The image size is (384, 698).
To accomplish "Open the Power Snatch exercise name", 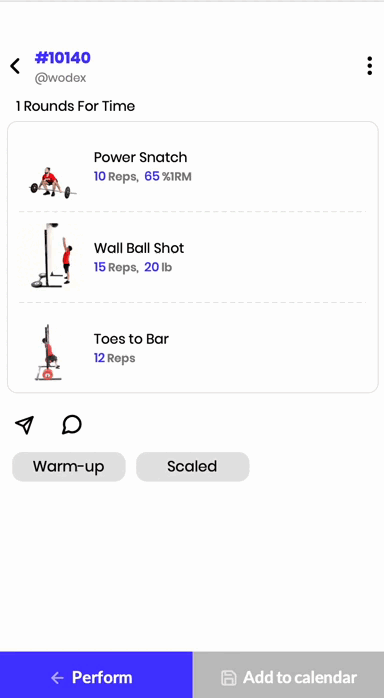I will pos(140,157).
